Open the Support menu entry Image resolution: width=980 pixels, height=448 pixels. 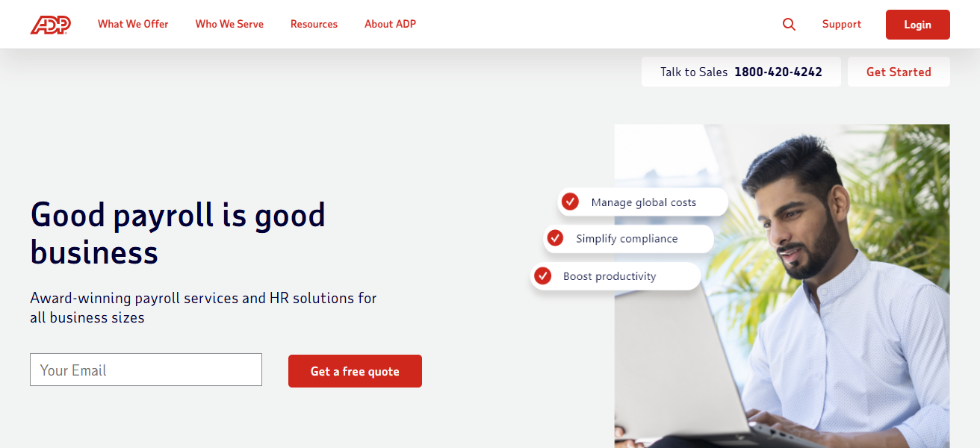click(841, 24)
